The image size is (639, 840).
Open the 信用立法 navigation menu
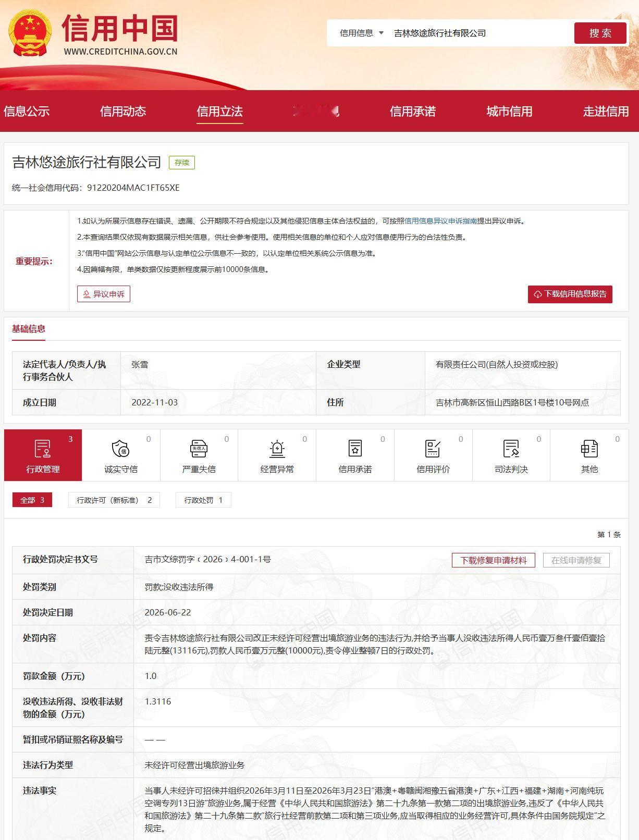tap(219, 111)
